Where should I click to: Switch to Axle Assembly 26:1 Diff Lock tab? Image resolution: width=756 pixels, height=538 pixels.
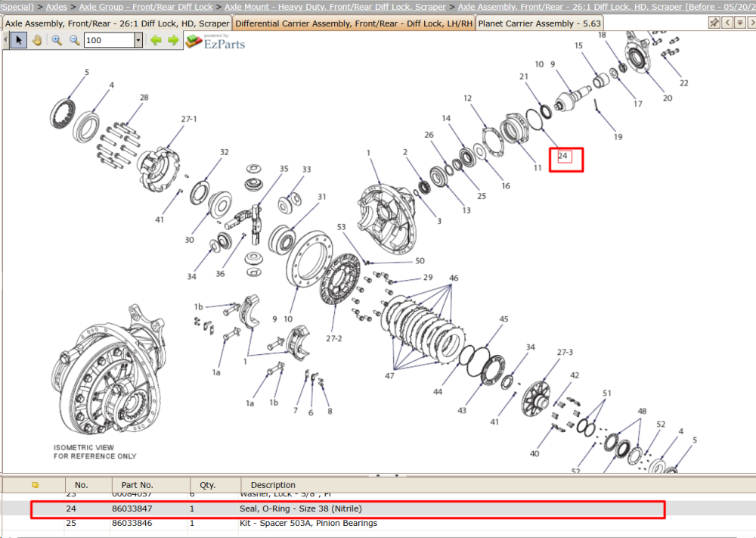[117, 23]
